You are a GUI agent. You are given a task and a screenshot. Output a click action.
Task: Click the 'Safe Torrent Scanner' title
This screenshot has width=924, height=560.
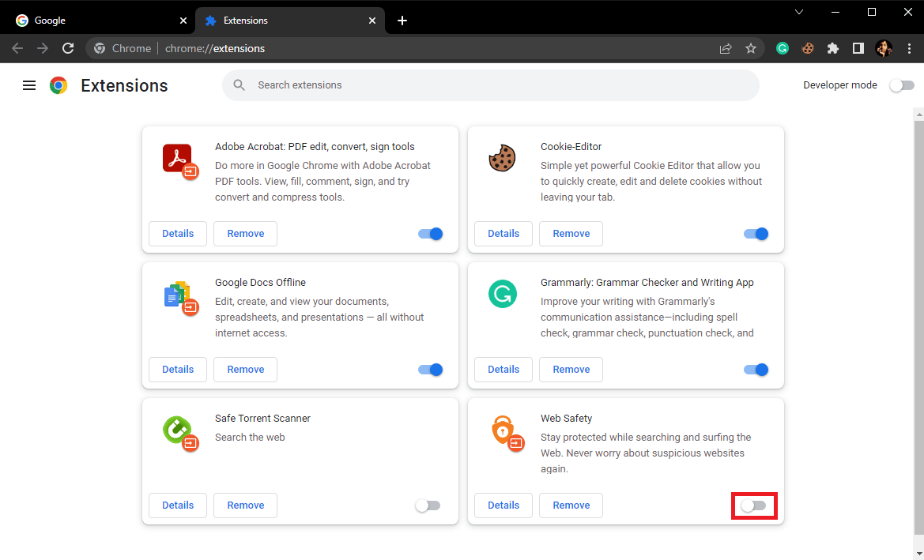tap(263, 419)
